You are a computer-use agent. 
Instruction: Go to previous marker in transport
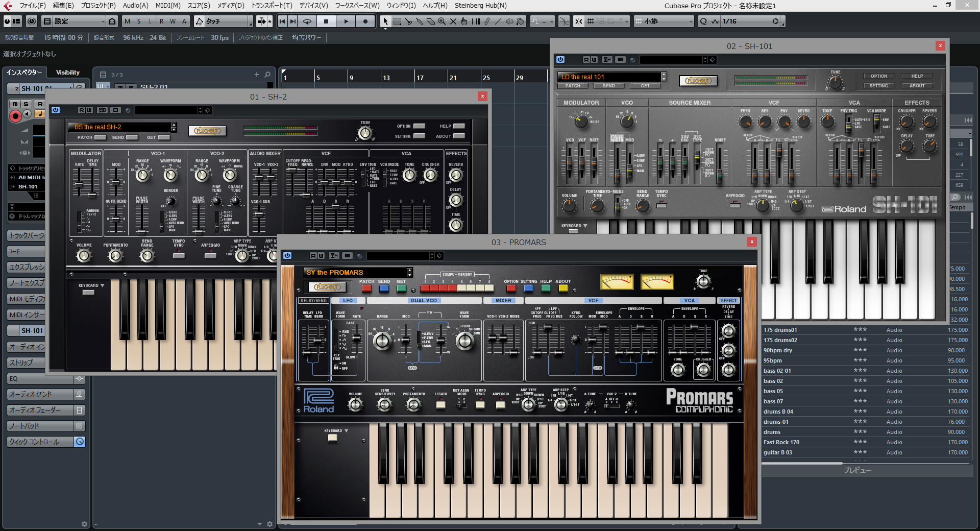click(282, 21)
